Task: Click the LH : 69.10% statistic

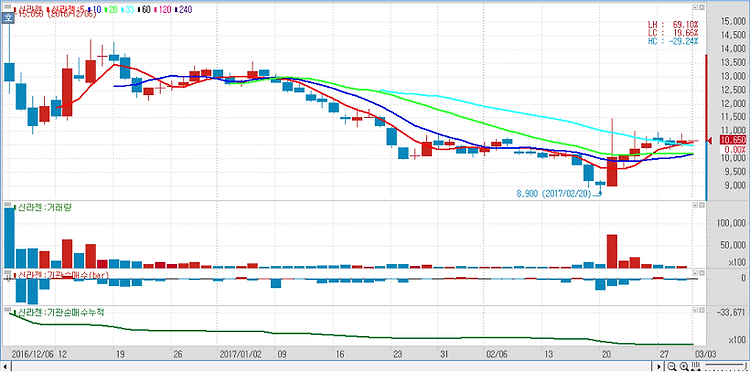Action: (673, 24)
